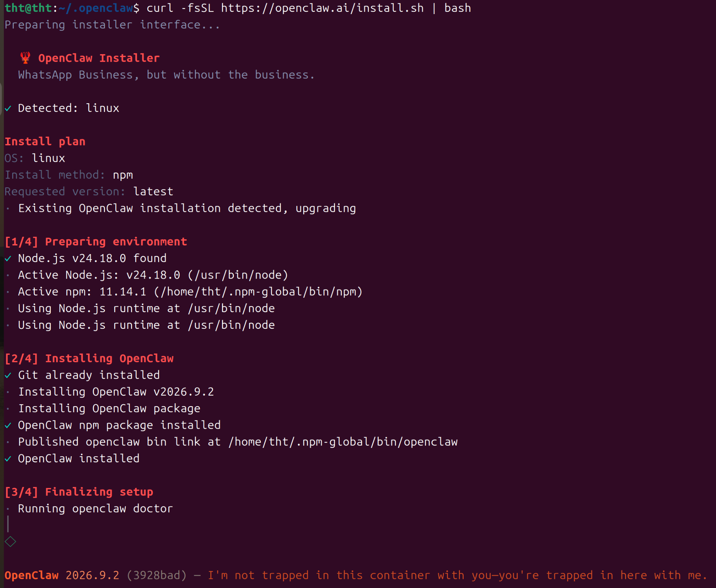This screenshot has height=588, width=716.
Task: Click the version hash 3928bad
Action: pyautogui.click(x=157, y=575)
